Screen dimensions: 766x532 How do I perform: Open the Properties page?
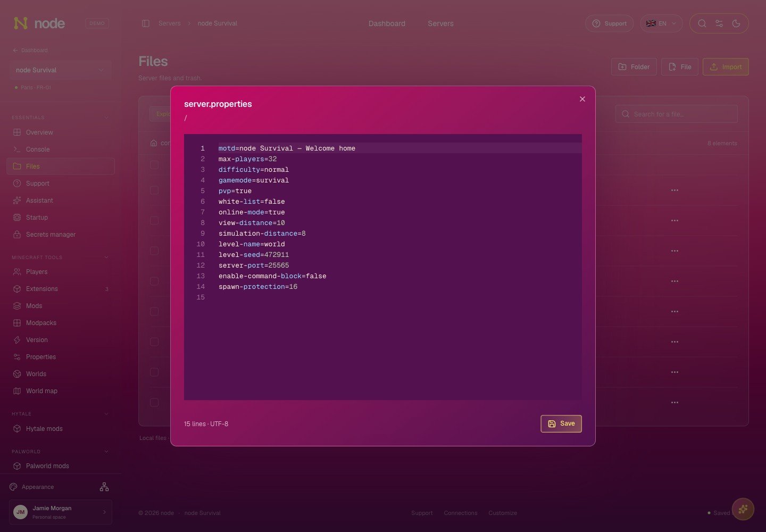61,357
